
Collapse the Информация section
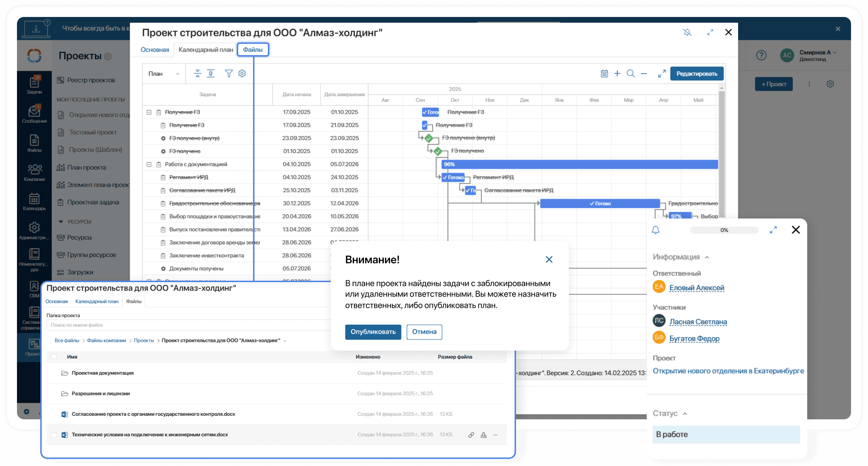(707, 257)
